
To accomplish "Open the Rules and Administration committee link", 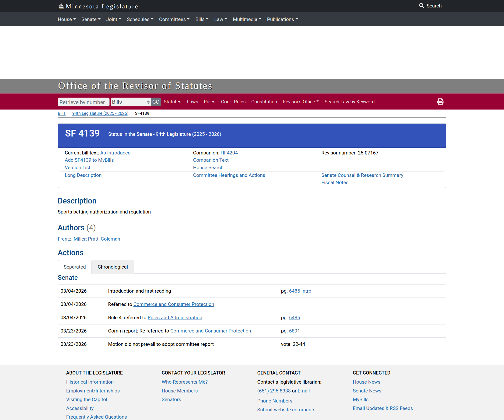I will [175, 317].
